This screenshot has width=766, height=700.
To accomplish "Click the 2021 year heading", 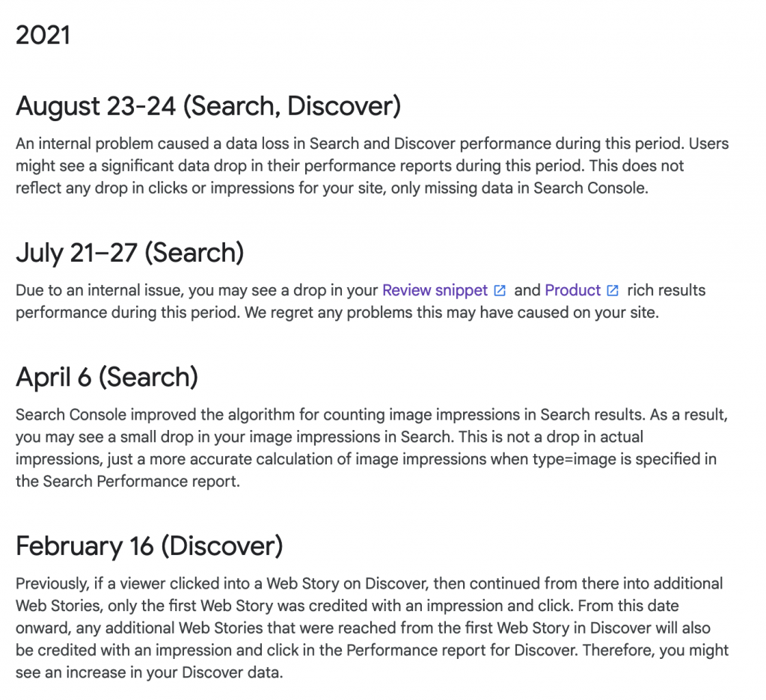I will [43, 35].
